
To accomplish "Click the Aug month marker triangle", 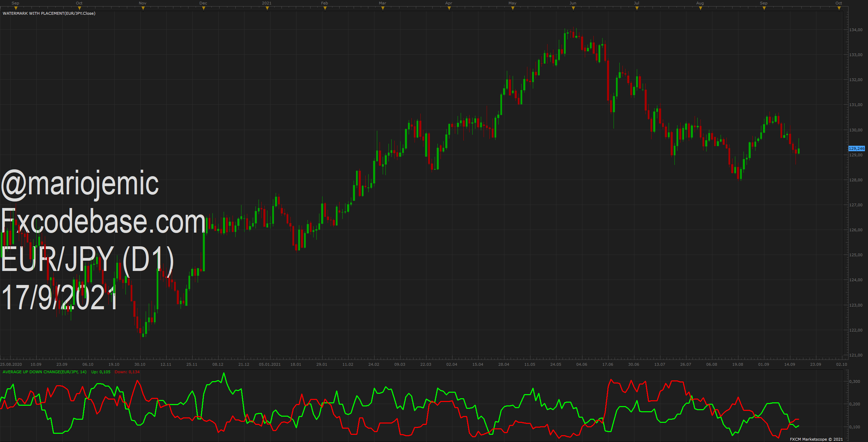I will (x=700, y=8).
